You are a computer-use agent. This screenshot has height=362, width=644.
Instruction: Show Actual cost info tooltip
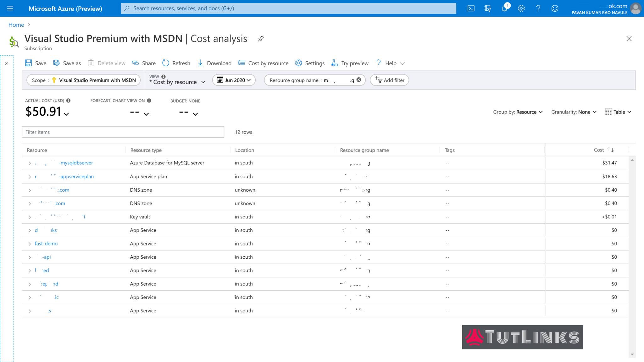pos(68,101)
